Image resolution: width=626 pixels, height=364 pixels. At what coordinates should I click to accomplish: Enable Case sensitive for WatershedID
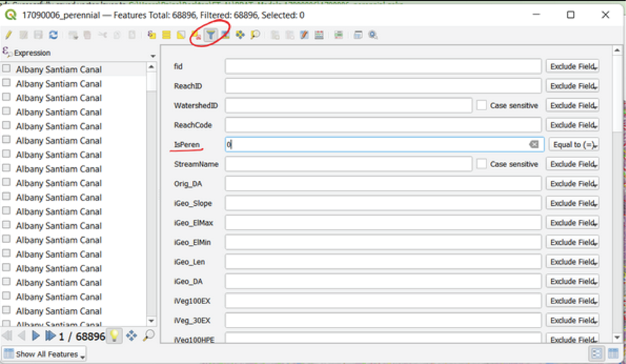[481, 105]
